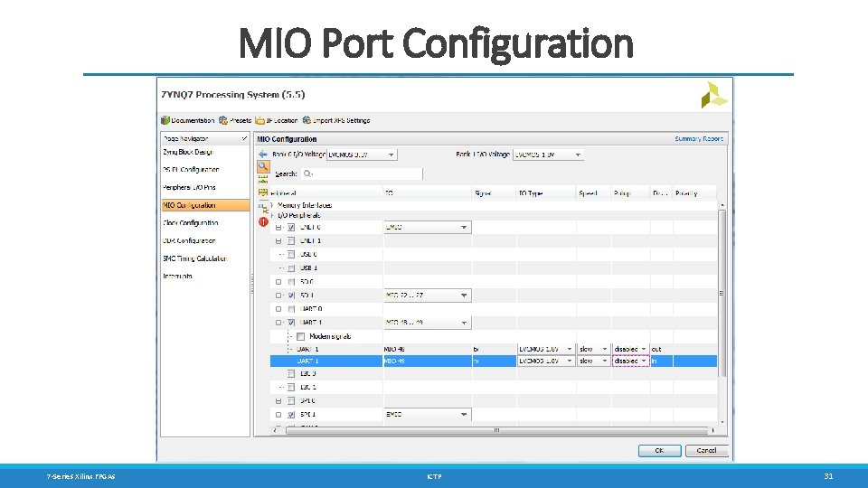This screenshot has width=868, height=488.
Task: Open UART 1 MIO 48..49 dropdown
Action: pyautogui.click(x=428, y=323)
